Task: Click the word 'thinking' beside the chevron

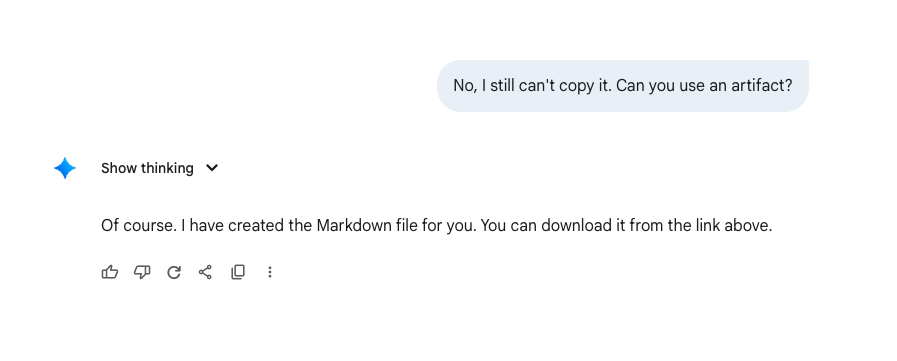Action: point(167,168)
